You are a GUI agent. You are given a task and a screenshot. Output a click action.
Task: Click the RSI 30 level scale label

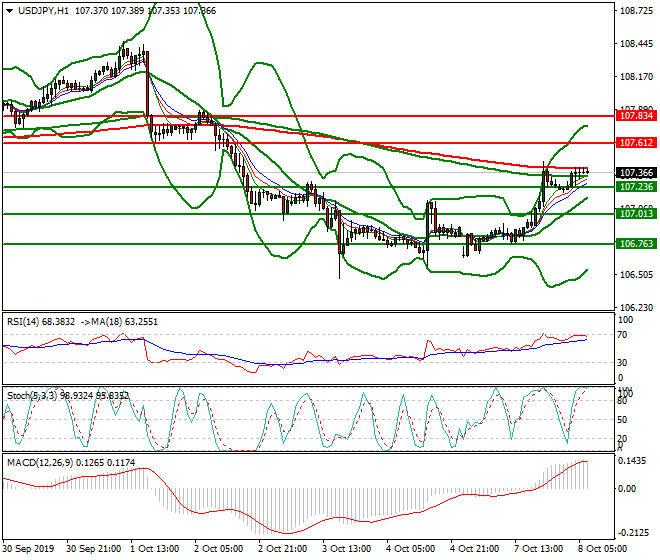point(623,363)
